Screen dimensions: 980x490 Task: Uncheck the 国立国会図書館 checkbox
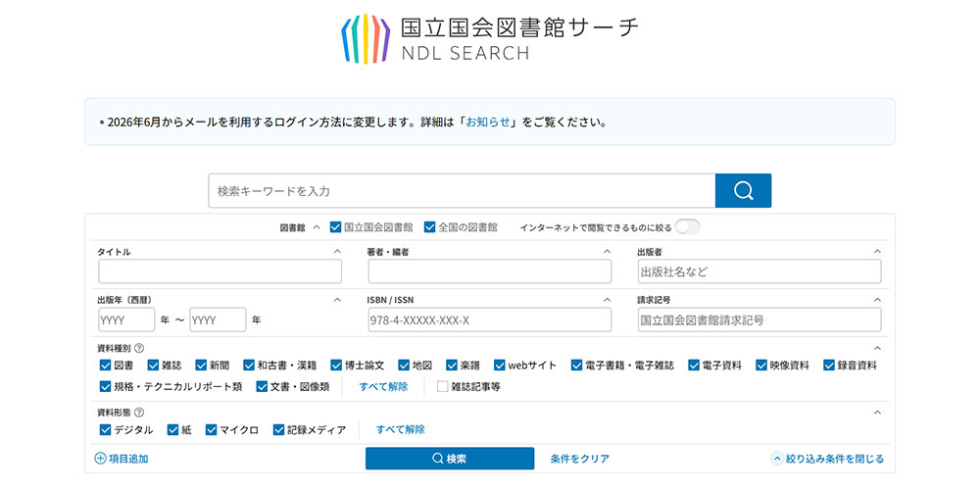click(335, 227)
